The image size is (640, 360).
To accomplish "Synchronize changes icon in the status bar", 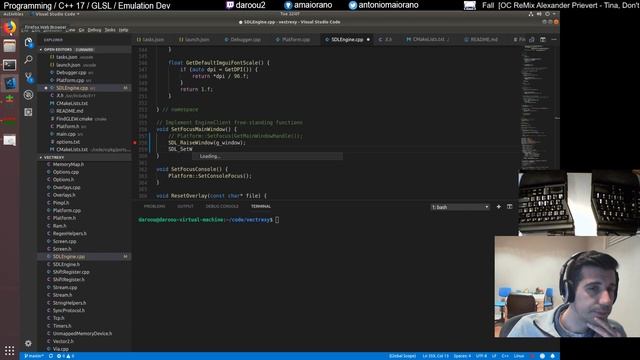I will point(51,356).
